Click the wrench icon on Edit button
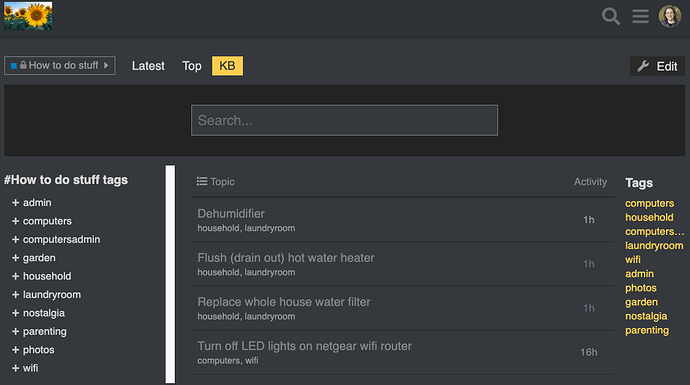 pyautogui.click(x=643, y=66)
